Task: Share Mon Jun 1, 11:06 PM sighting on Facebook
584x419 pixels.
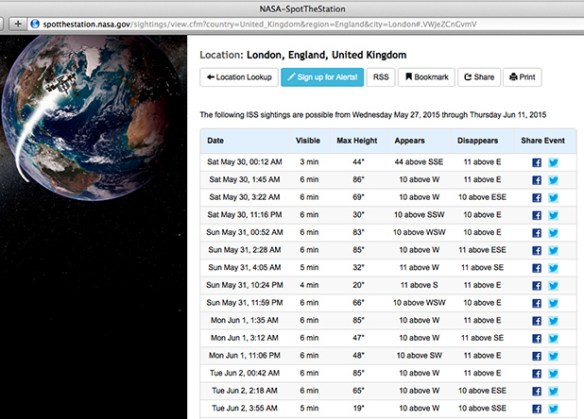Action: click(537, 356)
